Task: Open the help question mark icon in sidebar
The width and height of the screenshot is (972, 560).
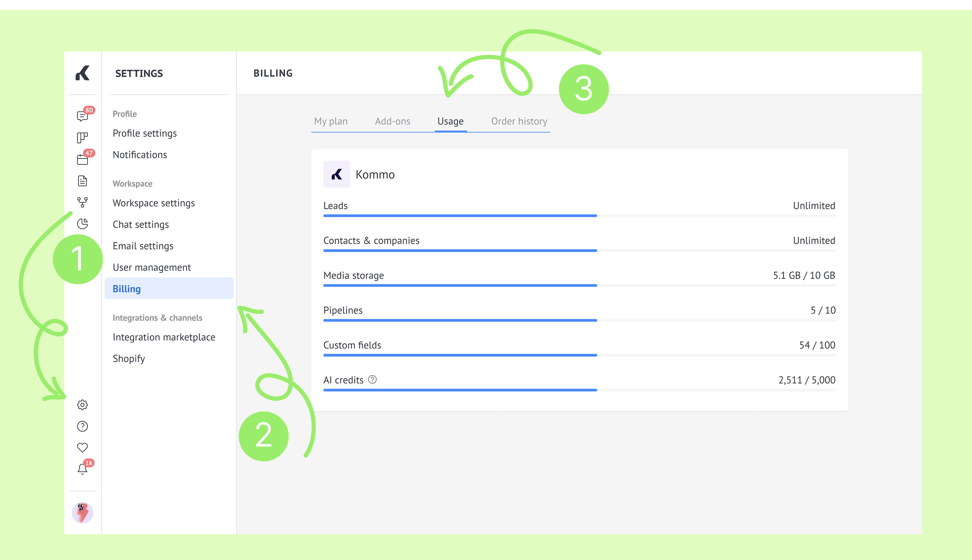Action: 82,426
